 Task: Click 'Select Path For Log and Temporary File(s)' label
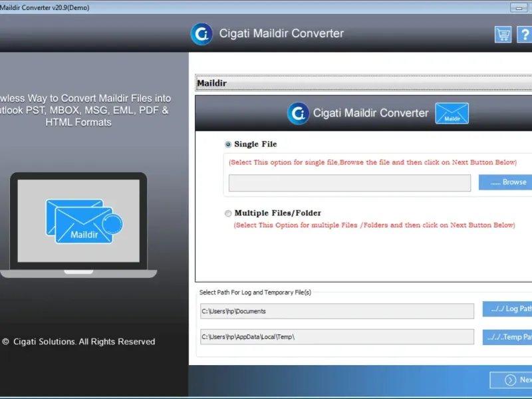click(255, 293)
